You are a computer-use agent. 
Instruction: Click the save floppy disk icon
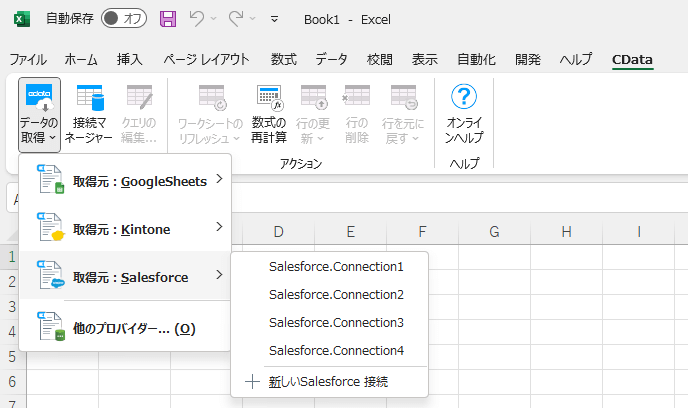[167, 19]
